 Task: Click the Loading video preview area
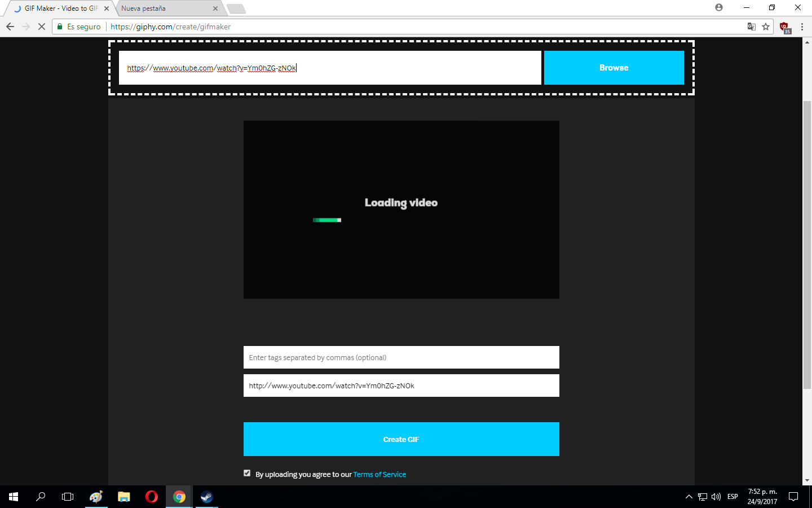(x=401, y=209)
